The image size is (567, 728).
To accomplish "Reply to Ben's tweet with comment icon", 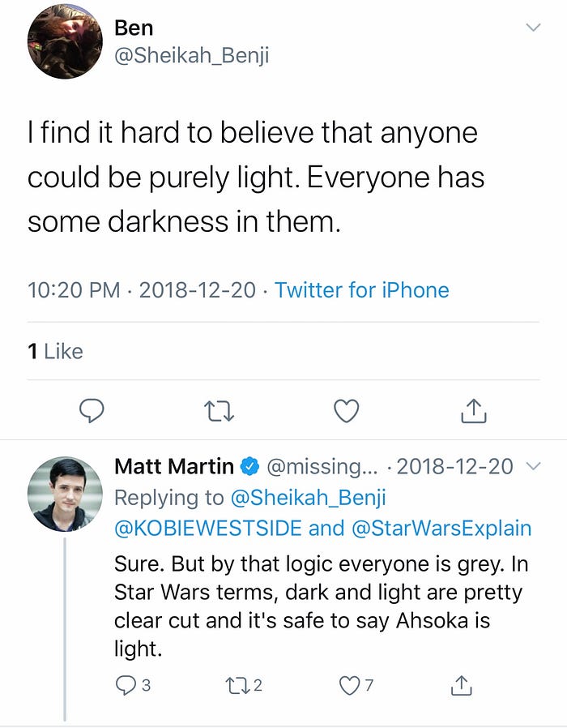I will pos(92,412).
